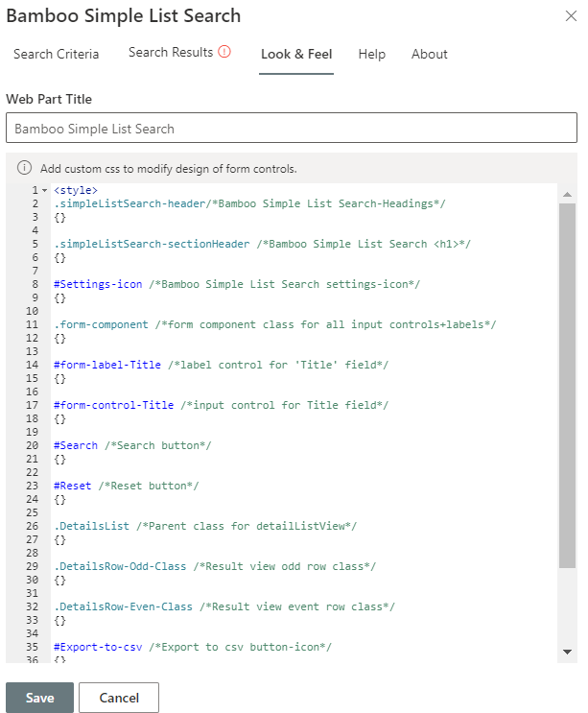Click comment 'Bamboo Simple List Search settings-icon'

(285, 284)
